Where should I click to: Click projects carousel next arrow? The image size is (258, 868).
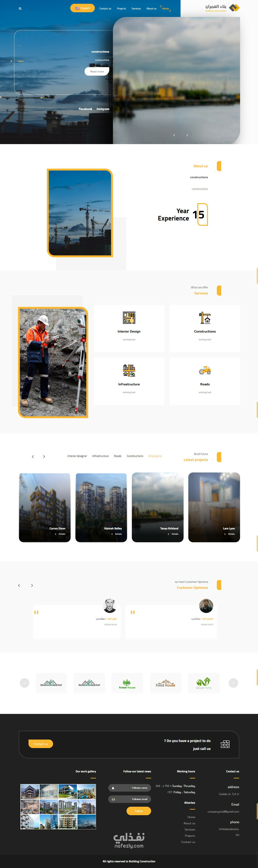click(x=44, y=457)
